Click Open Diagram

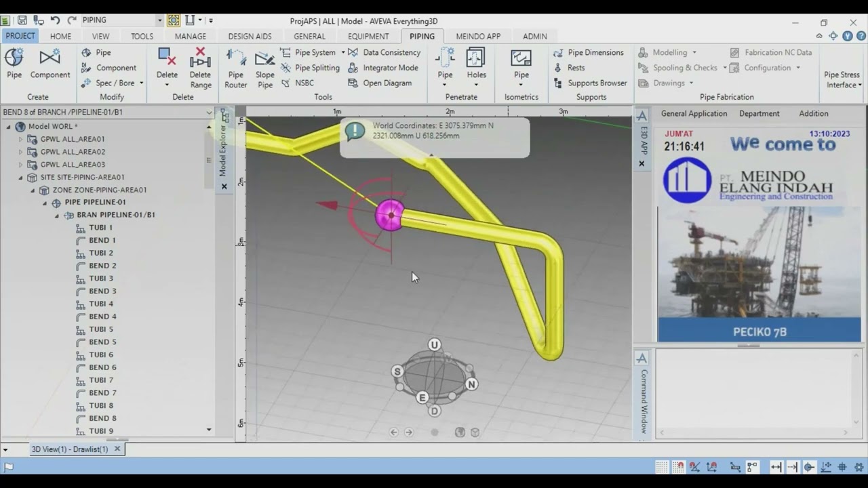[380, 83]
